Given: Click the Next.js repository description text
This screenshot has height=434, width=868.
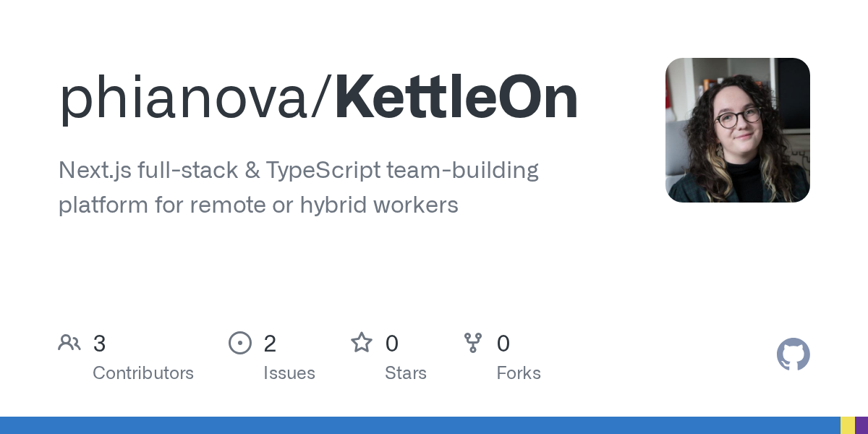Looking at the screenshot, I should (x=298, y=188).
